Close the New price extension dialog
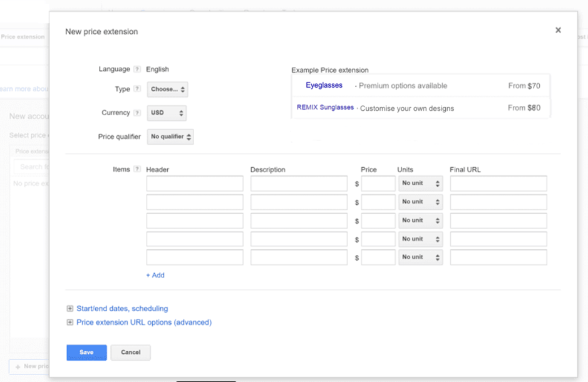 [x=558, y=30]
